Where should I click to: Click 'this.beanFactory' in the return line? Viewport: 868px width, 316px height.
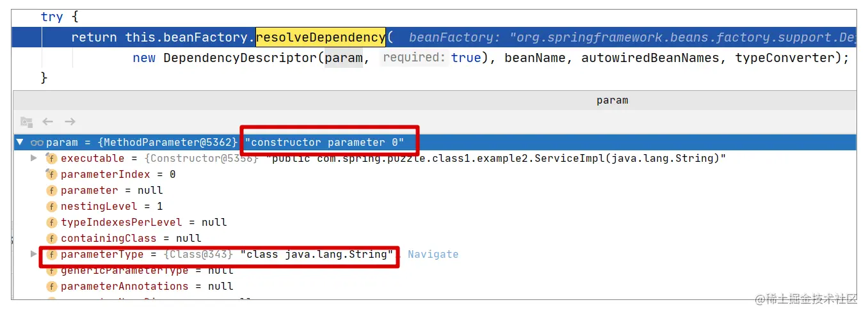tap(186, 37)
